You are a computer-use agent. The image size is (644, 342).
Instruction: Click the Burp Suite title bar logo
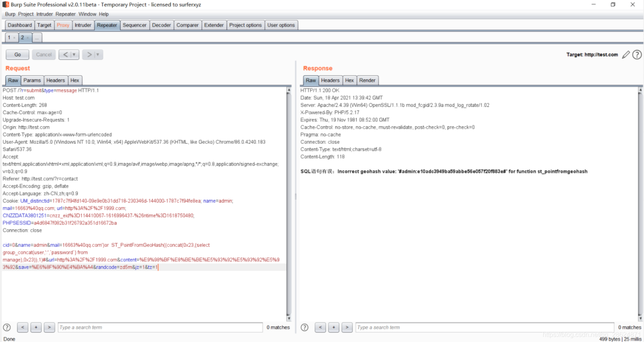click(x=6, y=4)
